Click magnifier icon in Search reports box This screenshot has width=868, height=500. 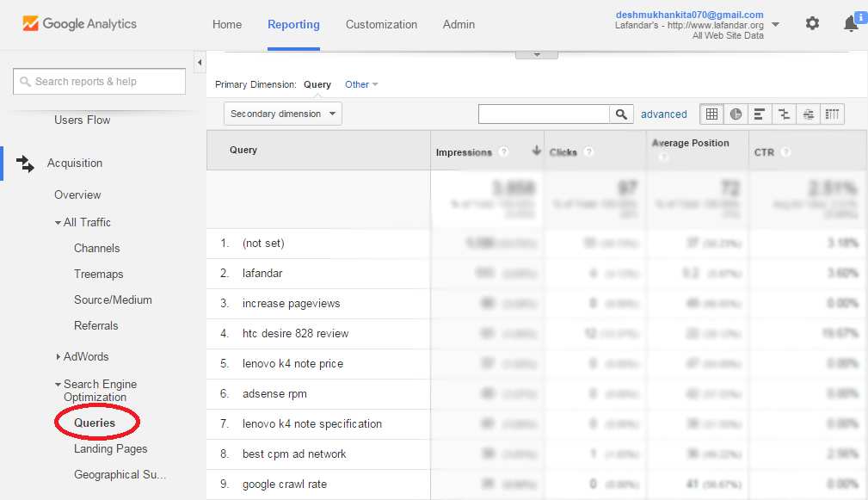pyautogui.click(x=25, y=82)
